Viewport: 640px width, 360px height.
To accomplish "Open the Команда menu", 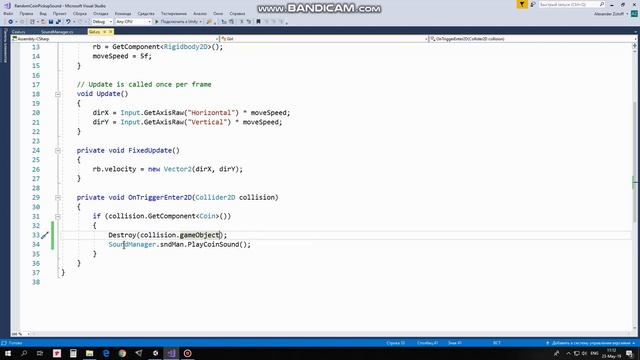I will (x=123, y=14).
